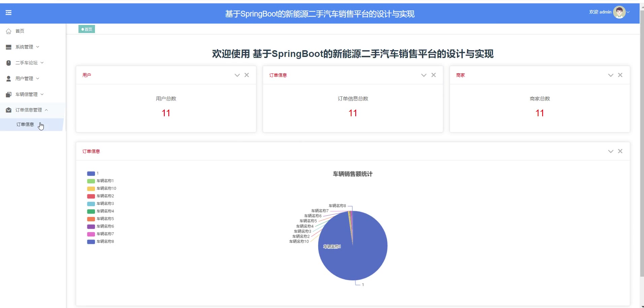Close the 商家 card
Screen dimensions: 644x308
pyautogui.click(x=620, y=75)
